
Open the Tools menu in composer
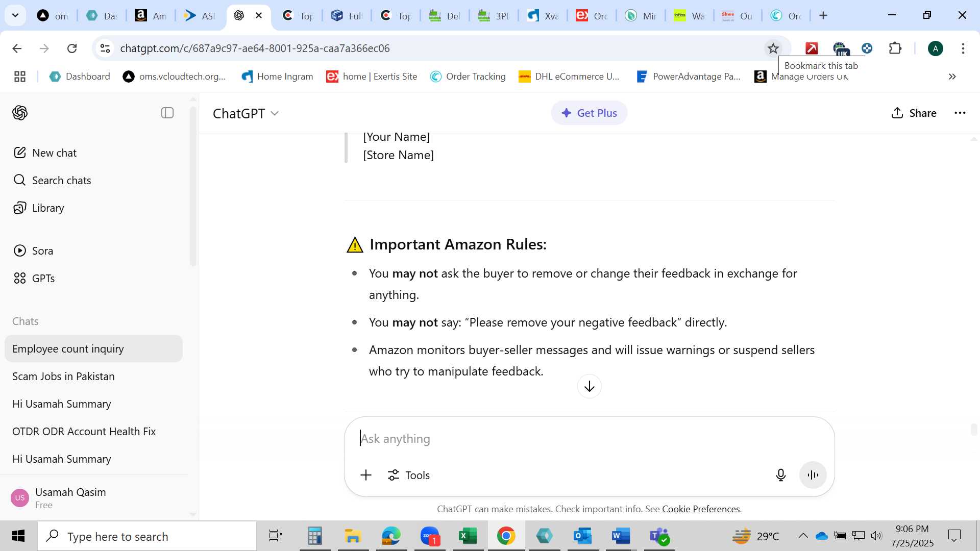408,475
